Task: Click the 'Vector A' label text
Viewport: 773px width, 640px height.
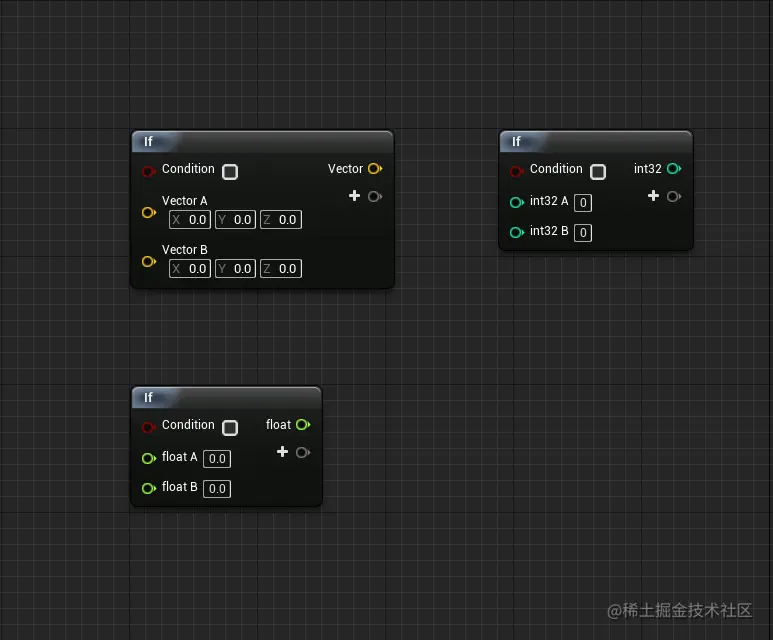Action: click(184, 201)
